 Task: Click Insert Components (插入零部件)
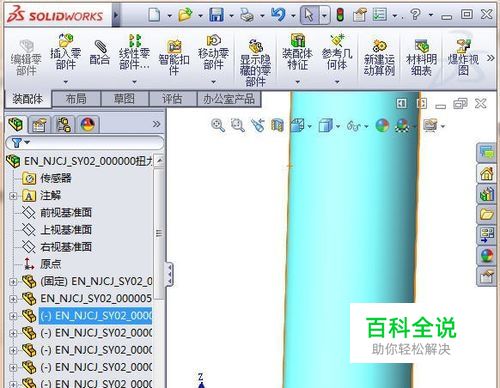click(x=66, y=53)
